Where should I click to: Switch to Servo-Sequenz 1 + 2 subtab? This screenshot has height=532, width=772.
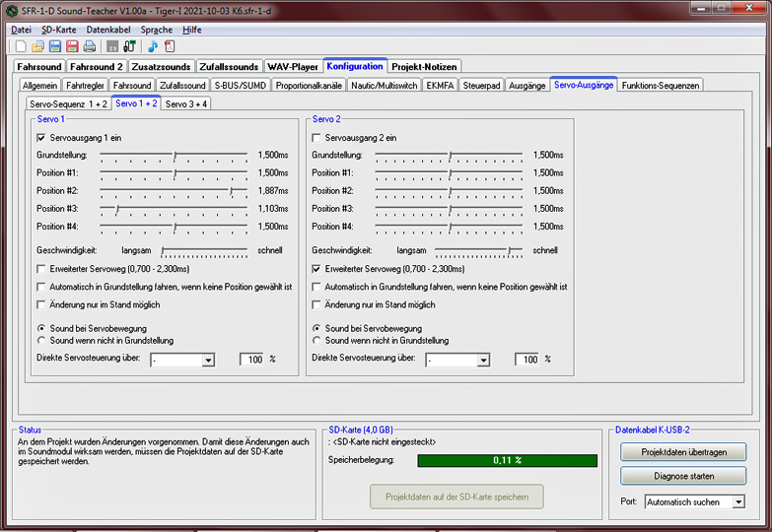tap(68, 103)
